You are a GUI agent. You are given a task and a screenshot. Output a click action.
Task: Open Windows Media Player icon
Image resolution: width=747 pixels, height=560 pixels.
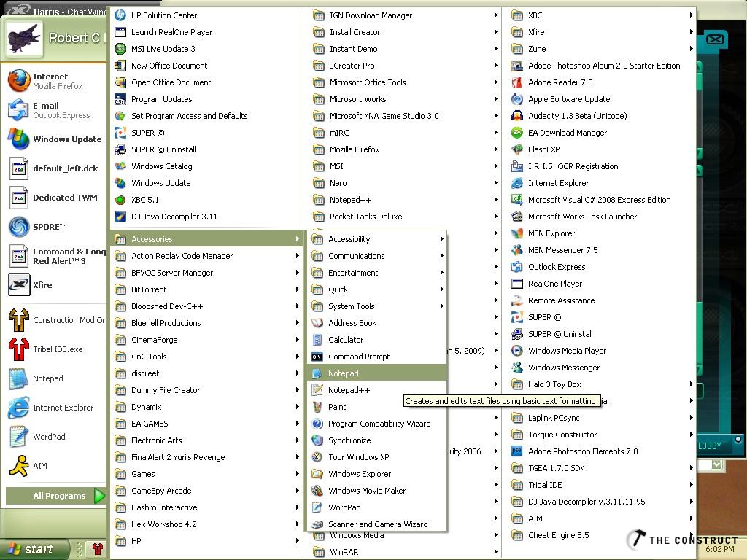[x=517, y=351]
